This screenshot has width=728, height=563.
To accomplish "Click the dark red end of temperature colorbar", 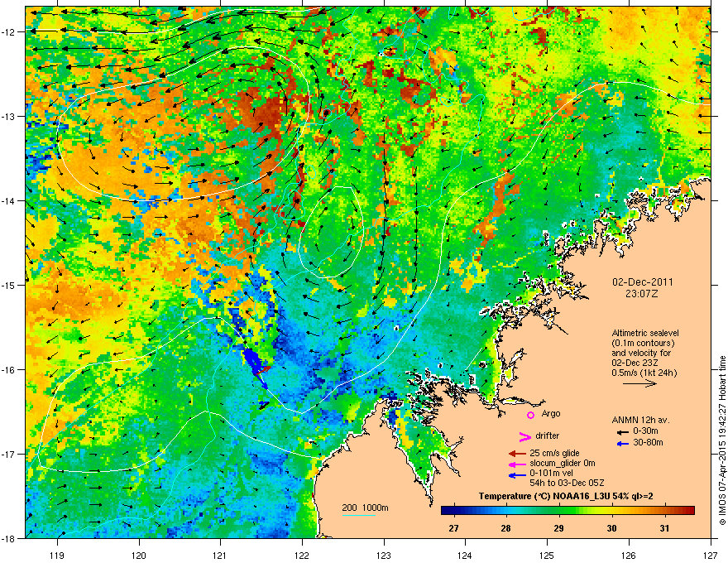I will click(689, 511).
